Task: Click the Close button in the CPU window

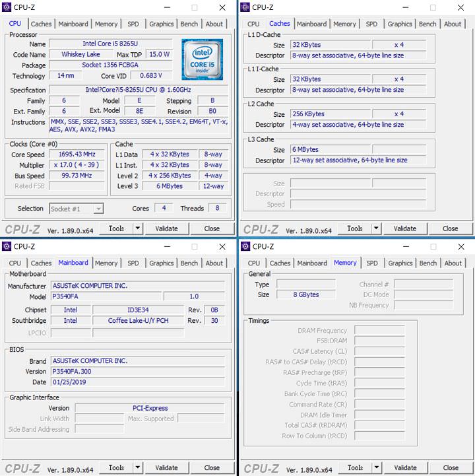Action: click(212, 228)
